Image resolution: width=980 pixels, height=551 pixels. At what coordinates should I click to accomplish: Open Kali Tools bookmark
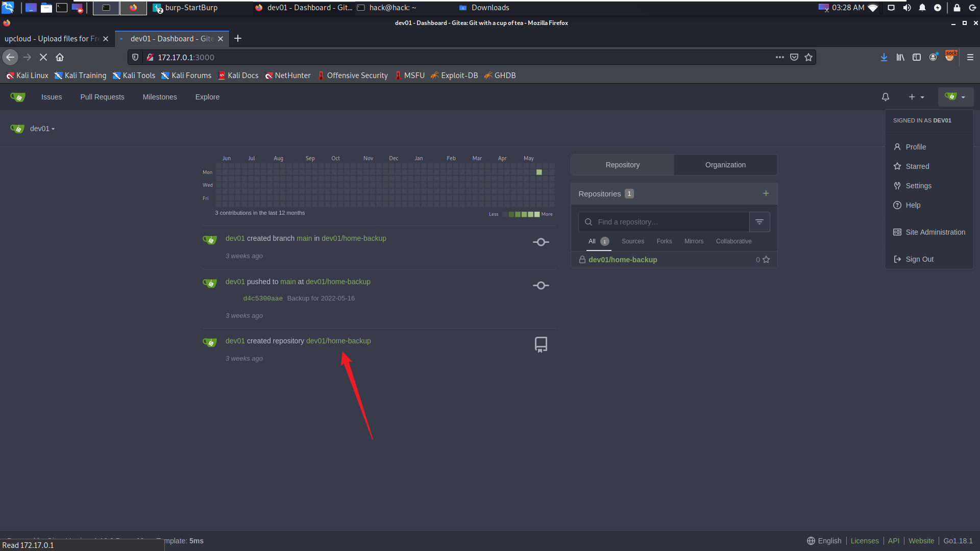[134, 76]
